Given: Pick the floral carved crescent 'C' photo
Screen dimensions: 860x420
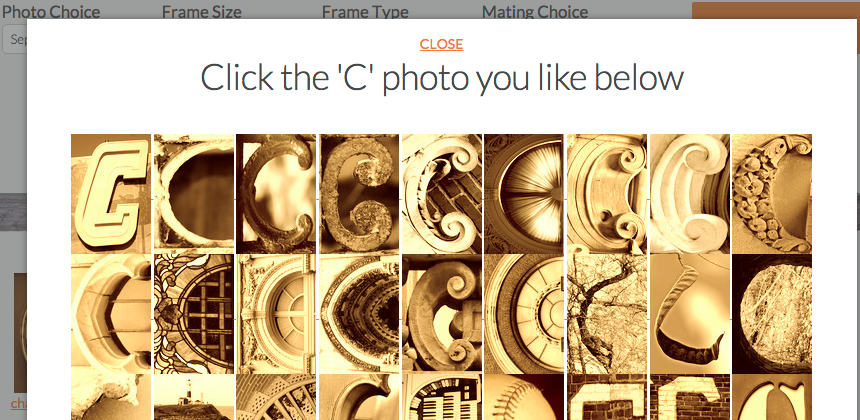Looking at the screenshot, I should pos(772,194).
